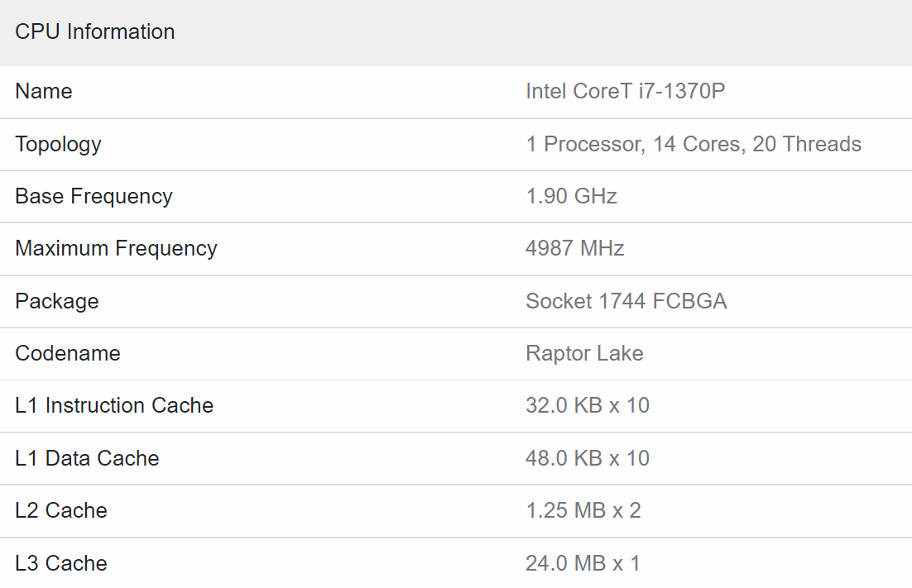Click the 14 Cores, 20 Threads value
912x588 pixels.
pos(694,144)
